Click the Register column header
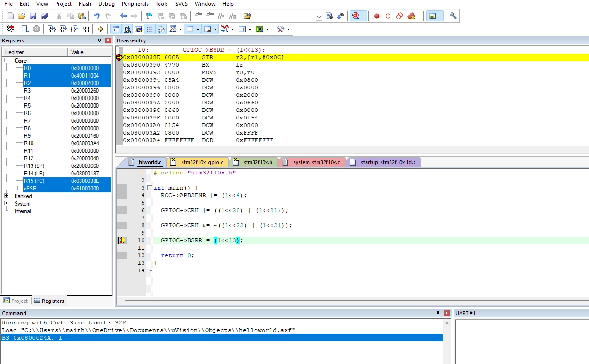 point(35,52)
